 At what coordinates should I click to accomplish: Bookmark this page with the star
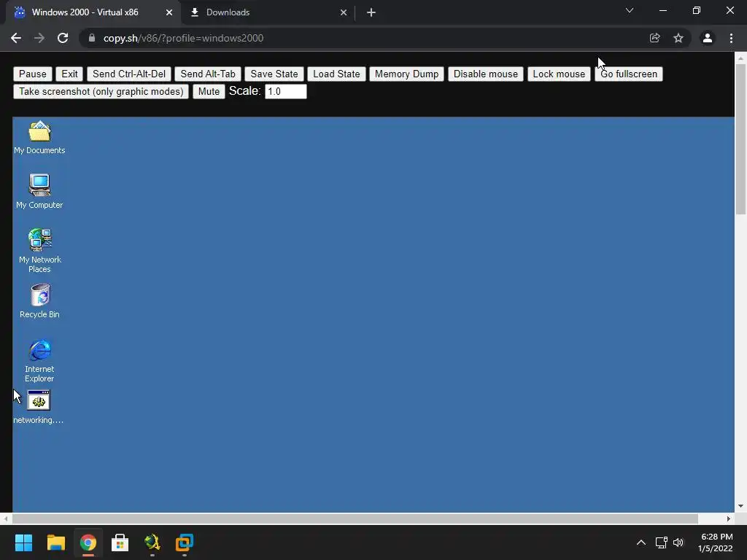coord(678,38)
